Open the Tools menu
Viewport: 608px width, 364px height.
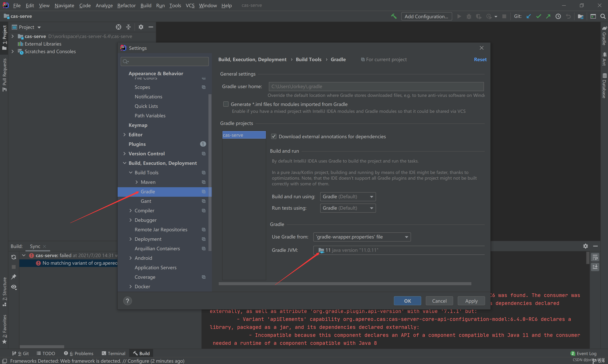tap(175, 5)
